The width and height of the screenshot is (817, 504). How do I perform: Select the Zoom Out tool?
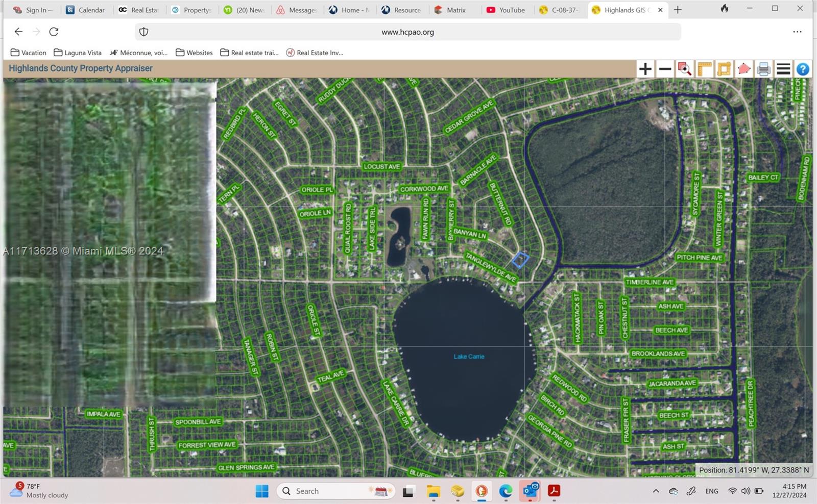coord(664,68)
